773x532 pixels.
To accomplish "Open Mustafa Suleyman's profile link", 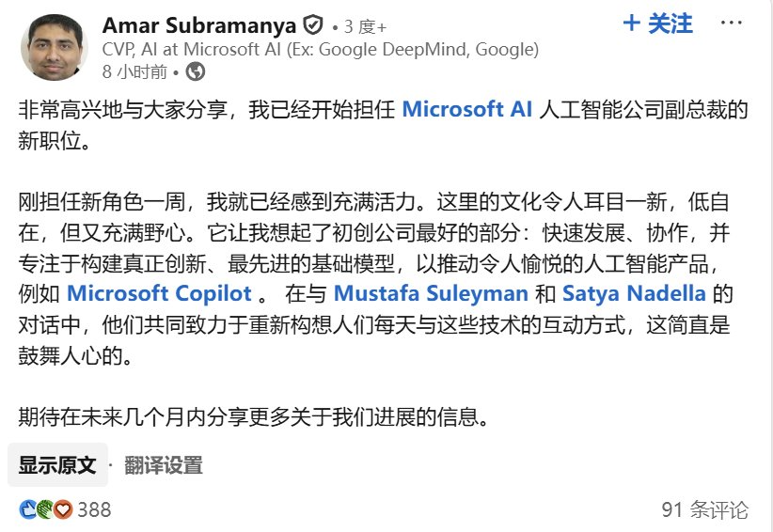I will click(x=432, y=293).
